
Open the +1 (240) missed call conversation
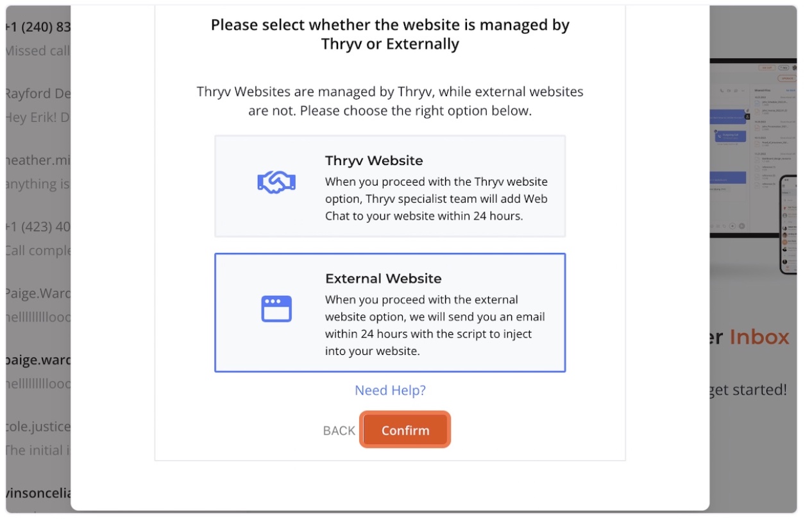pyautogui.click(x=38, y=39)
